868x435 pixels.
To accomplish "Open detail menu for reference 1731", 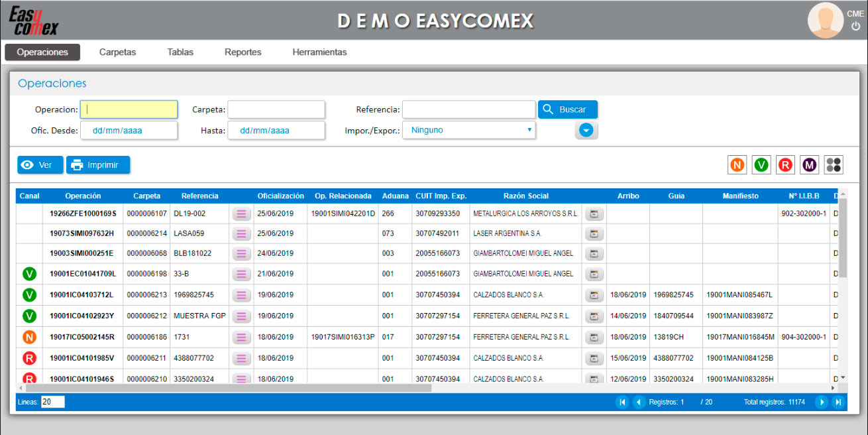I will (241, 338).
